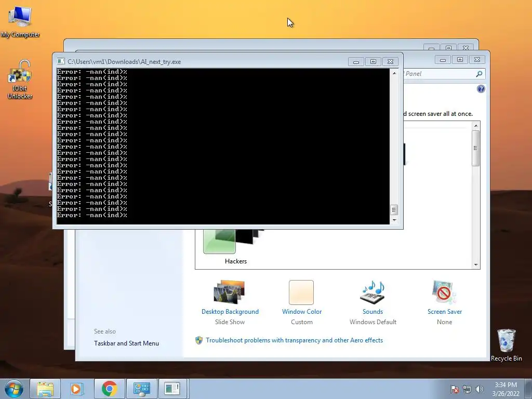This screenshot has height=399, width=532.
Task: Click theme list scrollbar up arrow
Action: tap(476, 126)
